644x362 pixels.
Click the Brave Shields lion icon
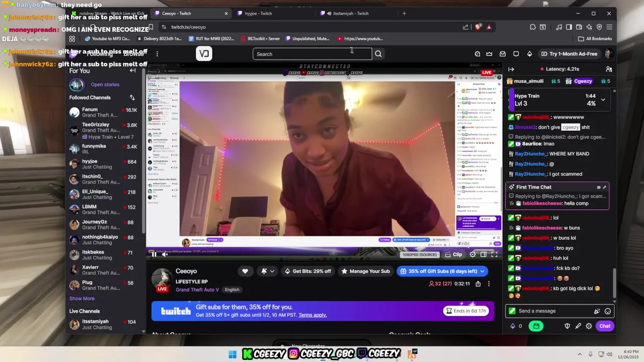pos(478,27)
